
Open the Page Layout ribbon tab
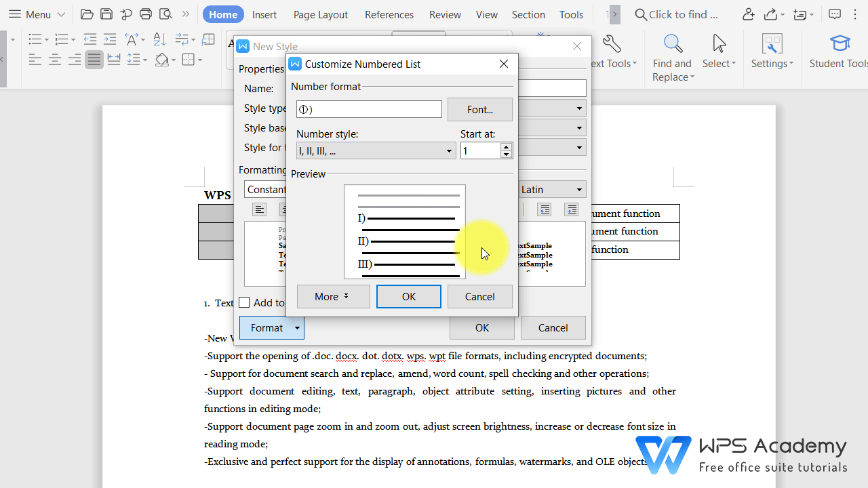(x=321, y=14)
